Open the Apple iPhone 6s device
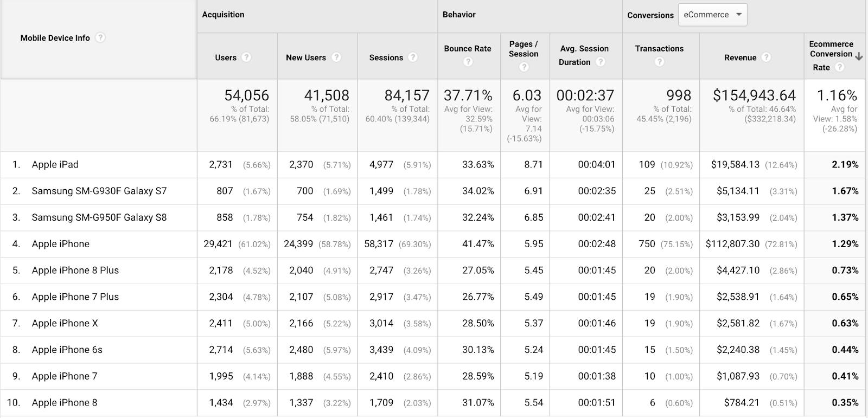Screen dimensions: 868x418 (x=67, y=350)
